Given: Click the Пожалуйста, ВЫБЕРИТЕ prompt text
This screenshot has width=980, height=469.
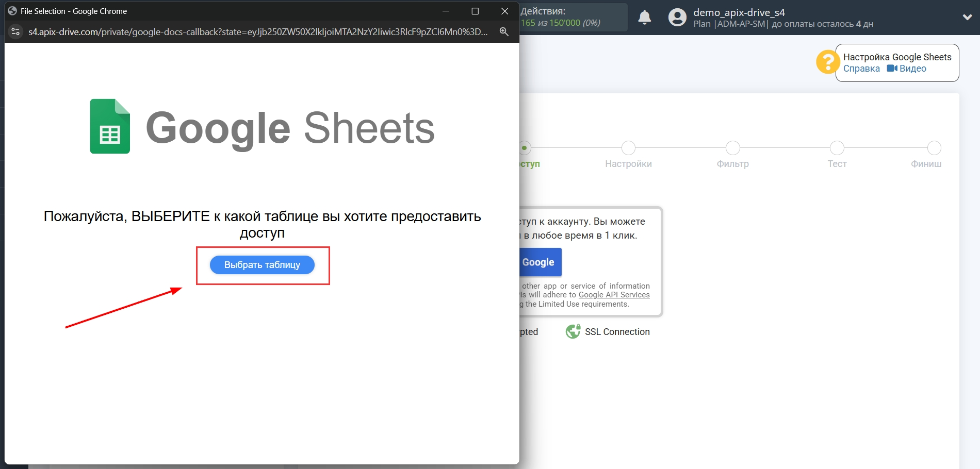Looking at the screenshot, I should tap(262, 224).
